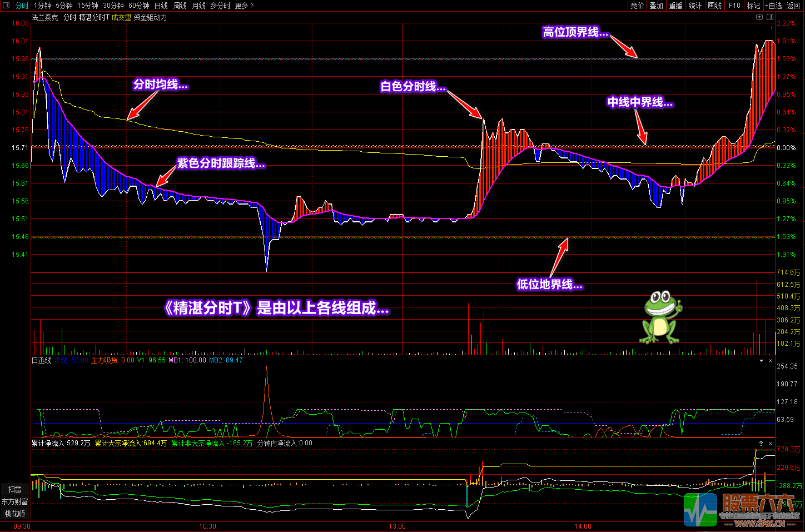Switch to 日线 daily chart
The height and width of the screenshot is (532, 805).
[x=161, y=6]
